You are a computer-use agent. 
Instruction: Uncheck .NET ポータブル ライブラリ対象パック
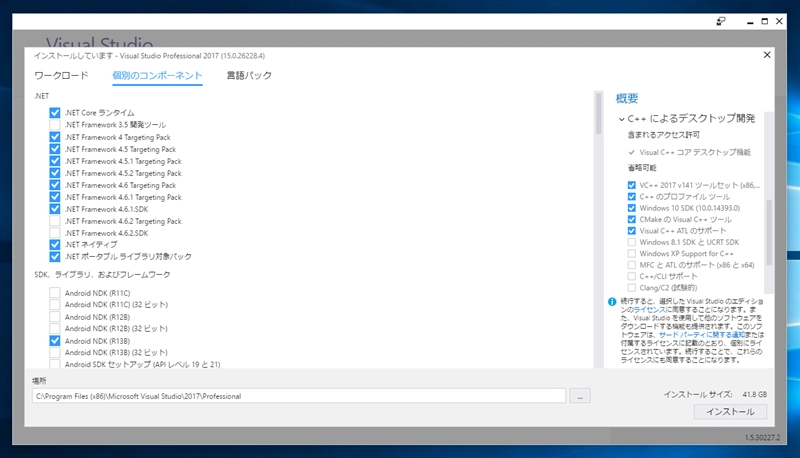tap(55, 257)
